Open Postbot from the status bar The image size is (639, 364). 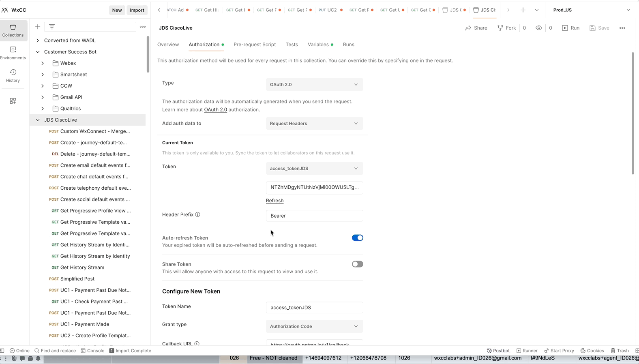498,351
